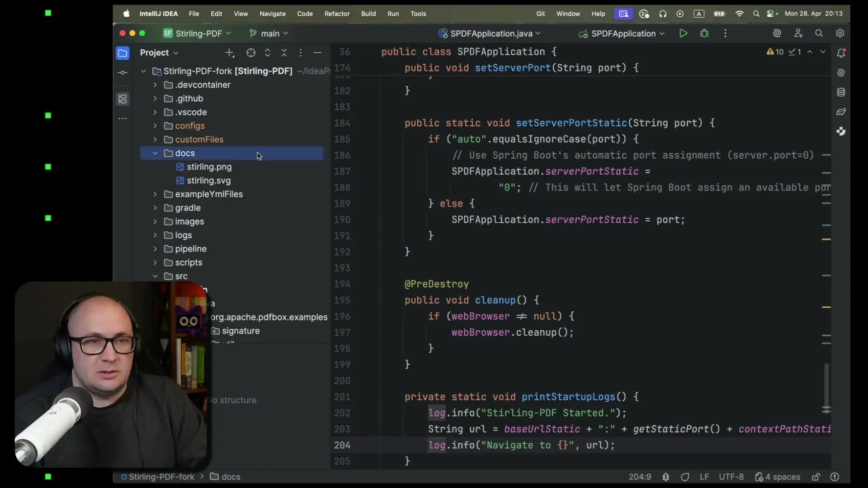The height and width of the screenshot is (488, 868).
Task: Open IDE settings gear icon
Action: (840, 33)
